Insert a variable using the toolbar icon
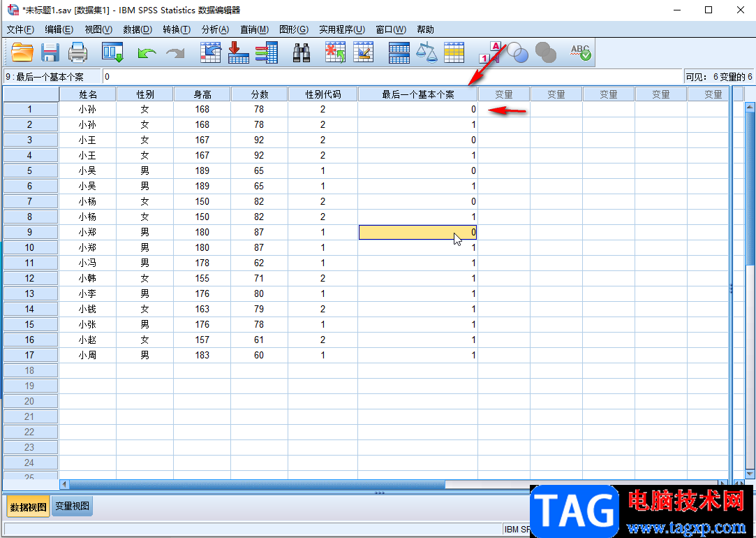The height and width of the screenshot is (538, 756). pos(363,52)
